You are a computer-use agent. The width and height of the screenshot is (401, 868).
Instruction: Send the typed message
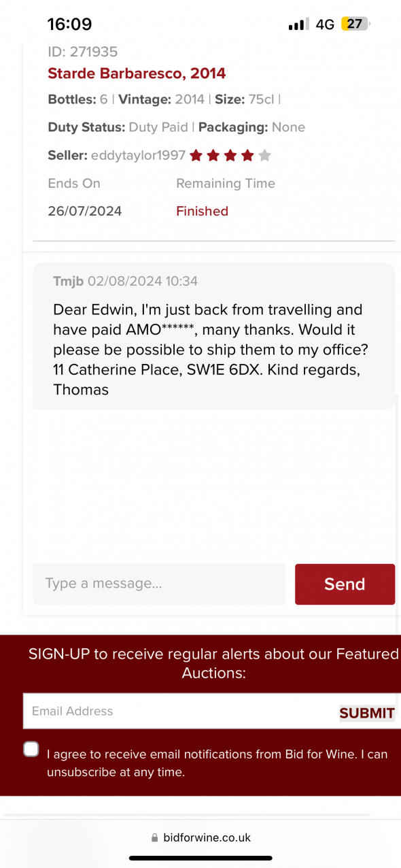click(345, 584)
